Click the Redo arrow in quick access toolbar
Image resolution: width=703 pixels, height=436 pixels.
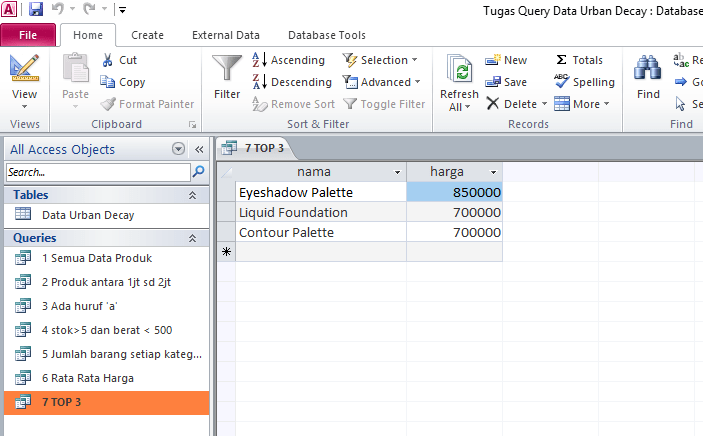(x=89, y=9)
